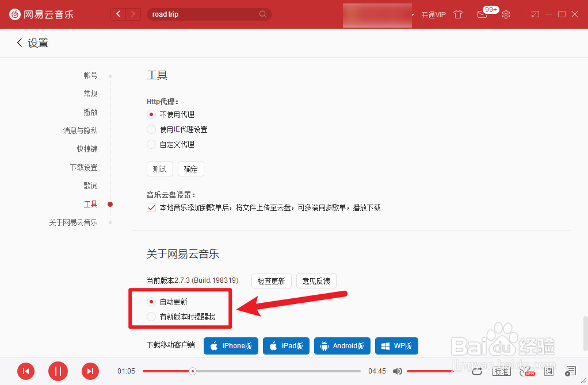This screenshot has width=588, height=385.
Task: Click the settings page vertical scrollbar
Action: [585, 333]
